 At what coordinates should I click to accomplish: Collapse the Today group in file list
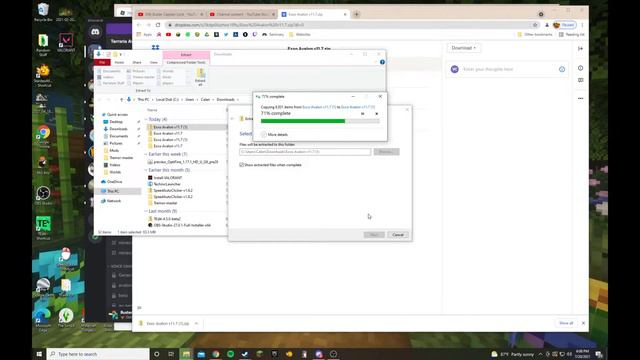(x=146, y=119)
